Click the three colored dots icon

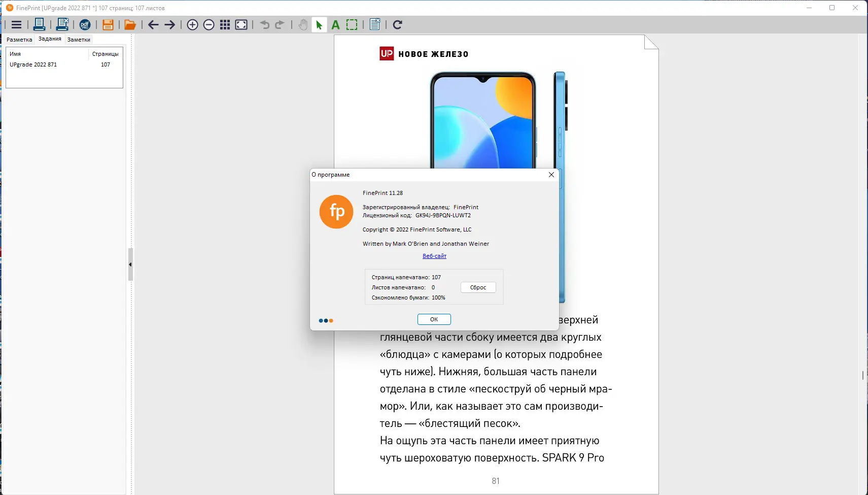[326, 321]
